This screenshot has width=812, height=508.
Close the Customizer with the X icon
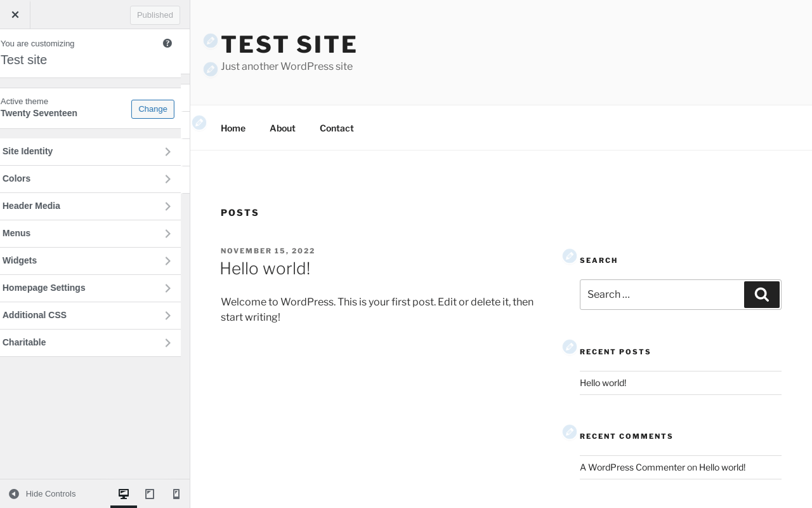coord(15,15)
